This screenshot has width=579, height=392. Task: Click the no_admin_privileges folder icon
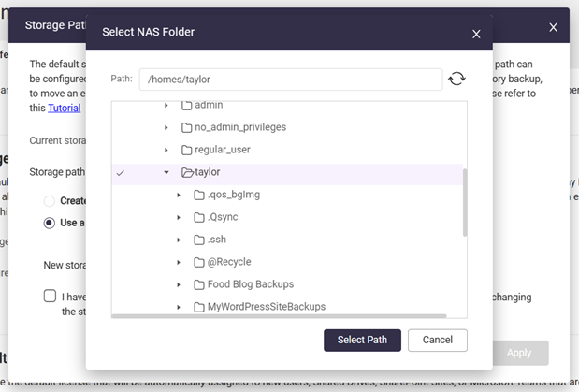point(187,127)
